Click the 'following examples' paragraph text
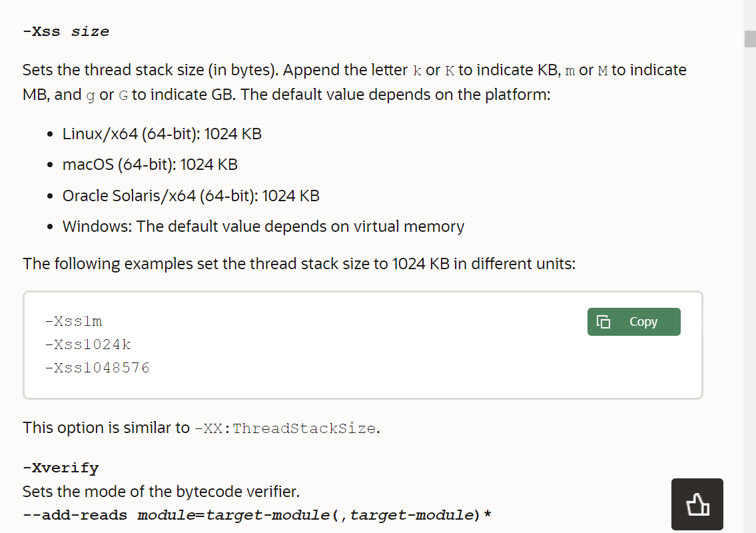756x533 pixels. pos(298,264)
